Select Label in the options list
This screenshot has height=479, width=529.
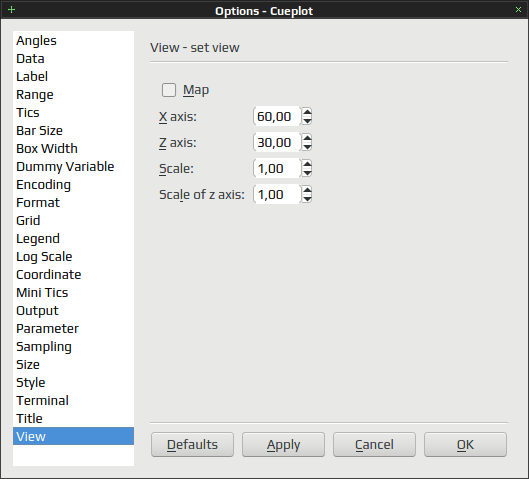coord(73,76)
